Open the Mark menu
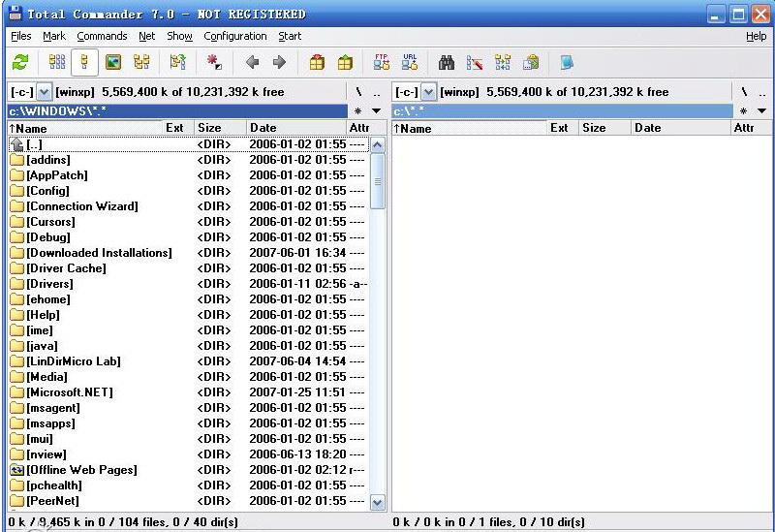This screenshot has width=775, height=532. point(54,36)
